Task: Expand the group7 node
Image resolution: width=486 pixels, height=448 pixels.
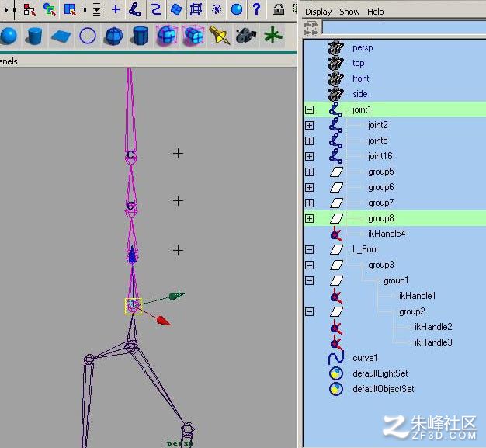Action: pyautogui.click(x=309, y=203)
